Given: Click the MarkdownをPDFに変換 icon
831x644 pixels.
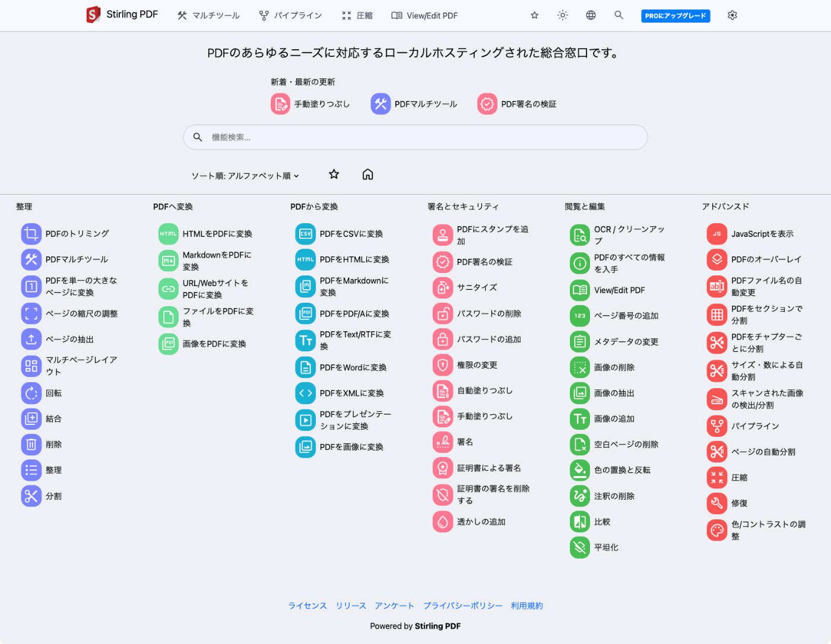Looking at the screenshot, I should (x=169, y=261).
